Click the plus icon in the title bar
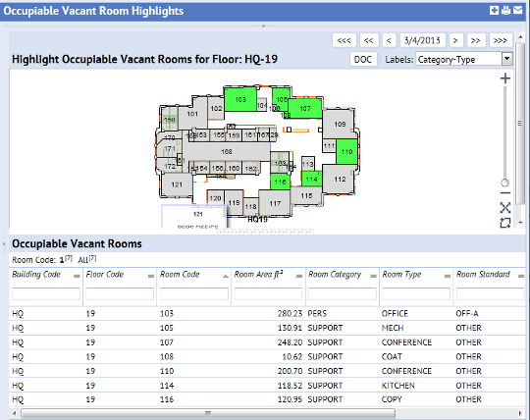 click(494, 11)
